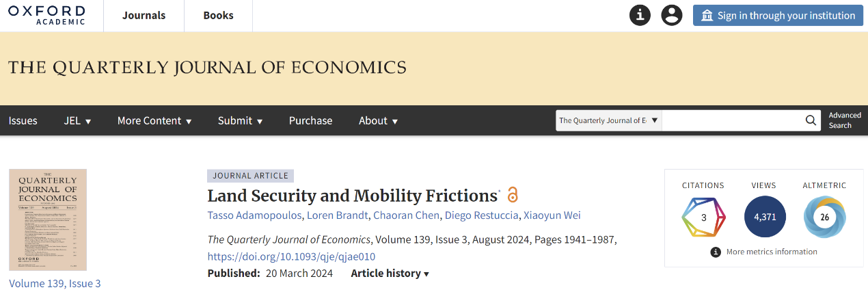Open the user account avatar icon
868x292 pixels.
(672, 15)
